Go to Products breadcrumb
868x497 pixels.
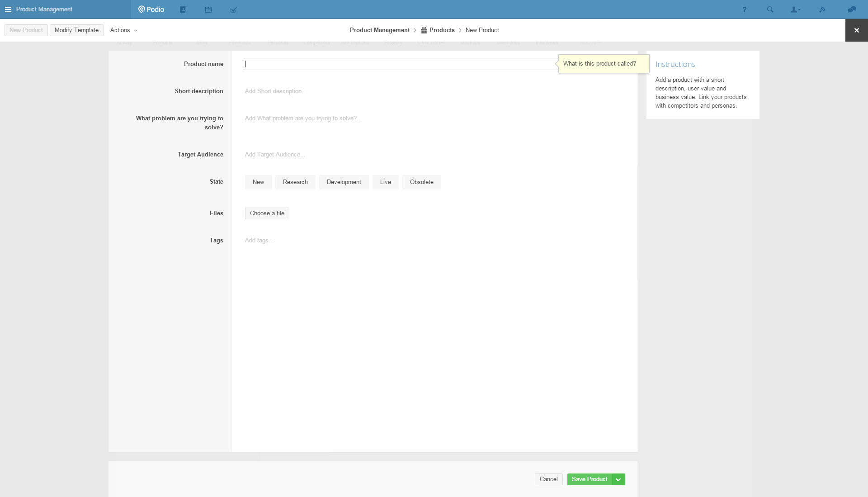coord(442,30)
